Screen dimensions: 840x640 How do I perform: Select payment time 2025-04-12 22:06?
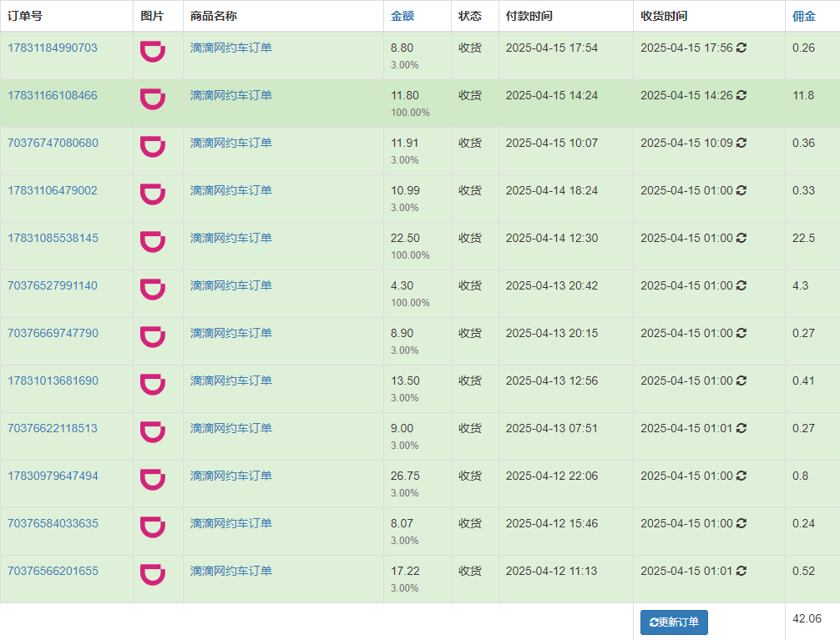(552, 476)
